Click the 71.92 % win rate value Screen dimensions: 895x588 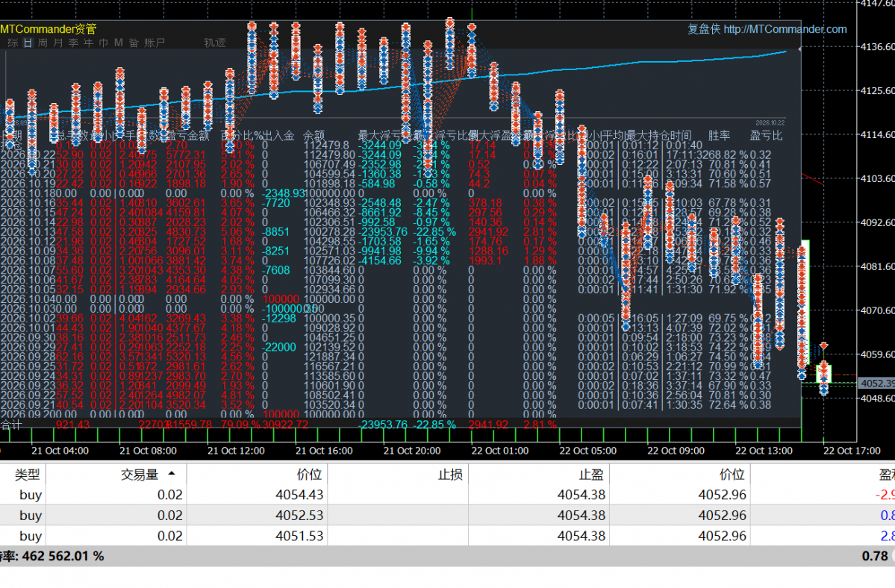tap(729, 290)
